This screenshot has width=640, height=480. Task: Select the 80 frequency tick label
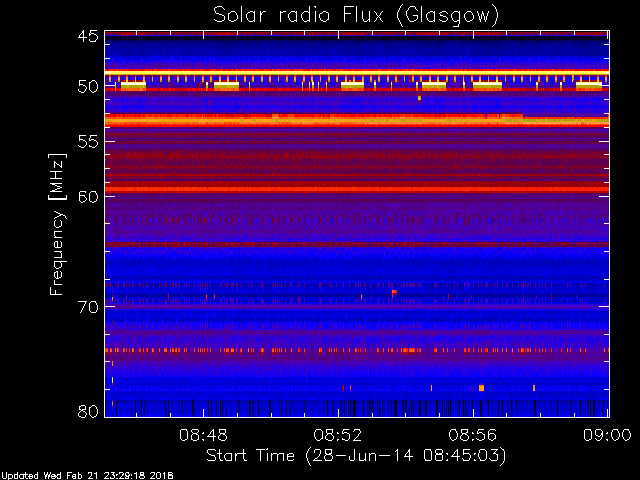pos(88,411)
